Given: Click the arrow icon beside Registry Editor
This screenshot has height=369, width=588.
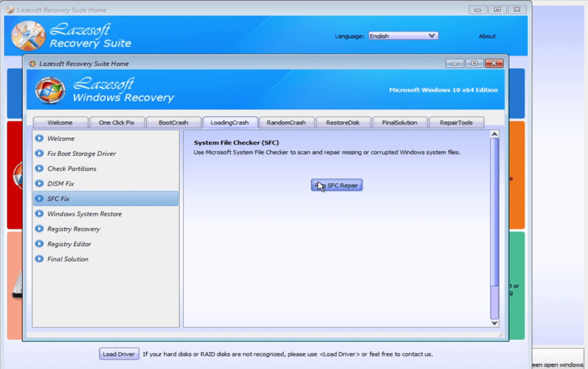Looking at the screenshot, I should pos(39,244).
